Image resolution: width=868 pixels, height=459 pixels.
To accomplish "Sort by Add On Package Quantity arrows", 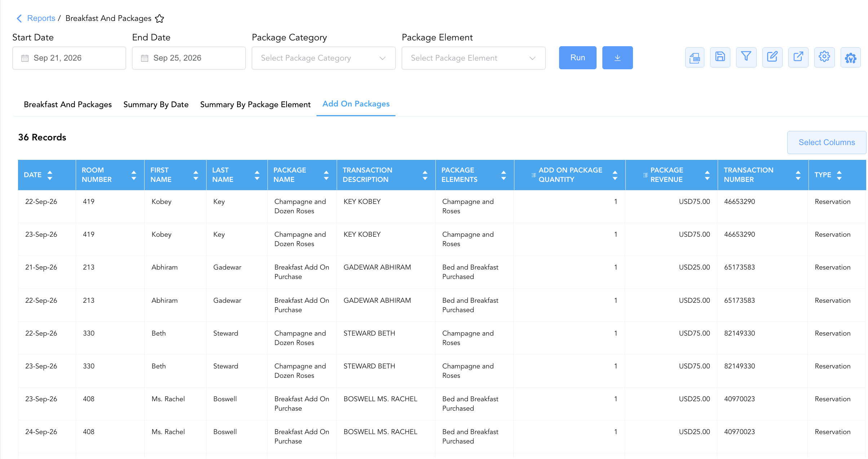I will [615, 175].
